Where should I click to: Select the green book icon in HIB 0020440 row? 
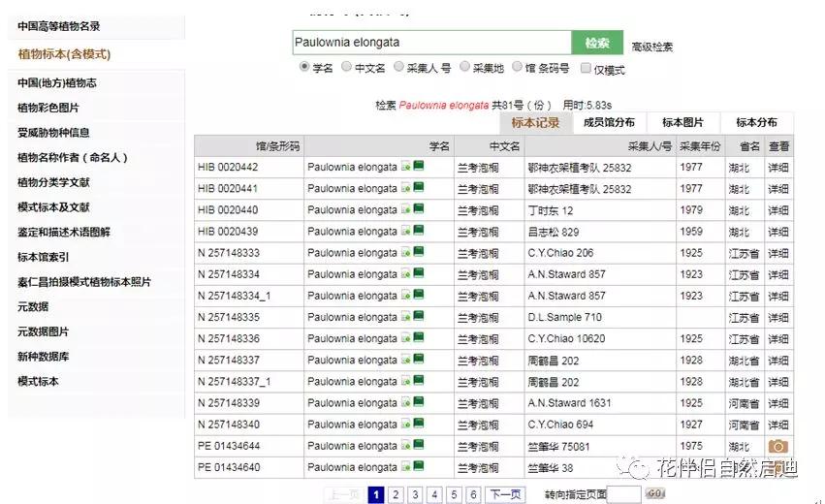418,208
